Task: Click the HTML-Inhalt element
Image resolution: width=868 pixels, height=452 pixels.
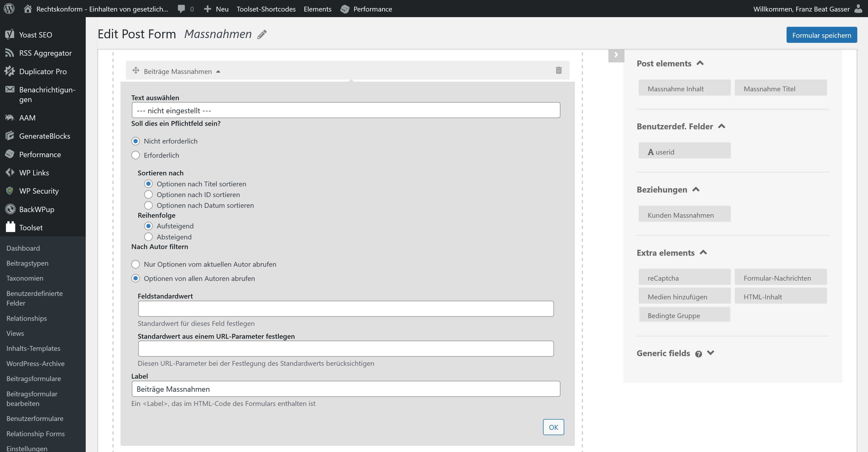Action: 780,296
